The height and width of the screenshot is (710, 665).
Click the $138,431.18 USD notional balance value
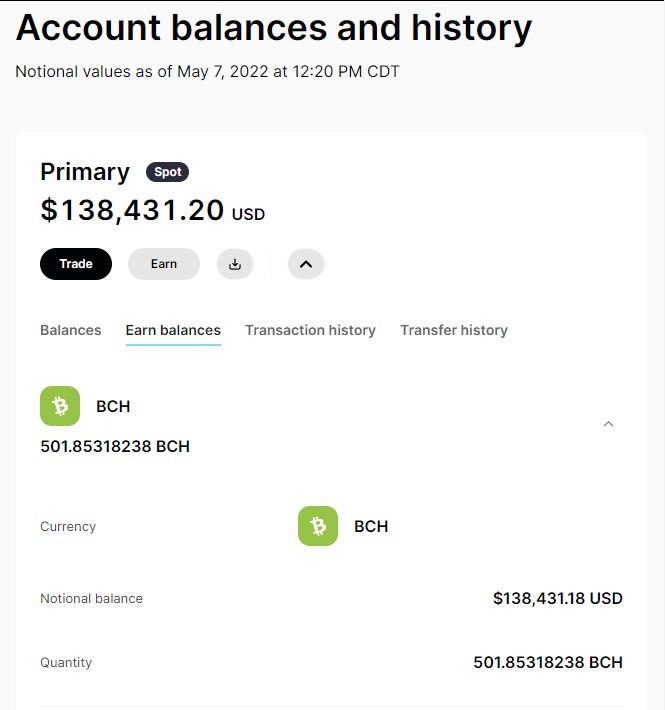point(558,599)
